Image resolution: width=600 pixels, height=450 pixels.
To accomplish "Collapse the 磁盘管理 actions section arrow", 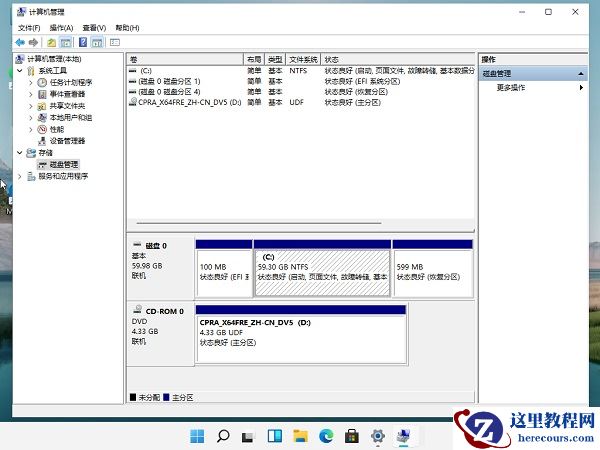I will (x=581, y=73).
